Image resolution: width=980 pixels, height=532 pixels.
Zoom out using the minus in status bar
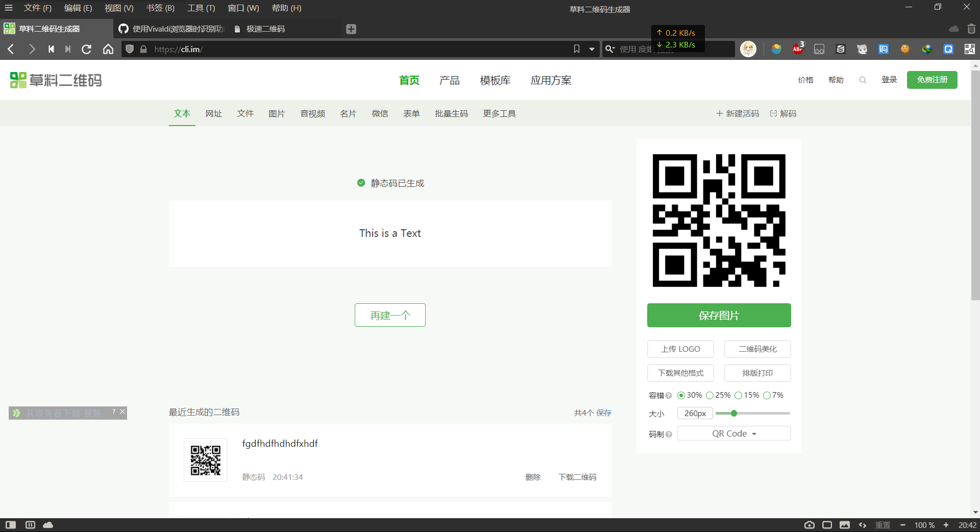pos(903,525)
